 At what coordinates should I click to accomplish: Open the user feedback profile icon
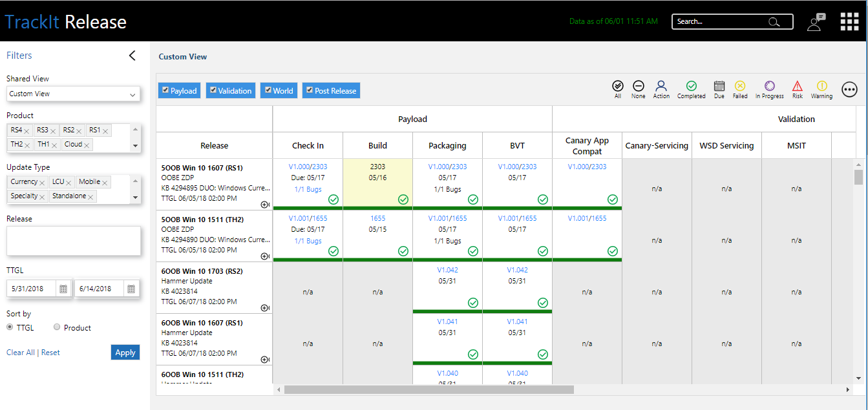tap(816, 22)
